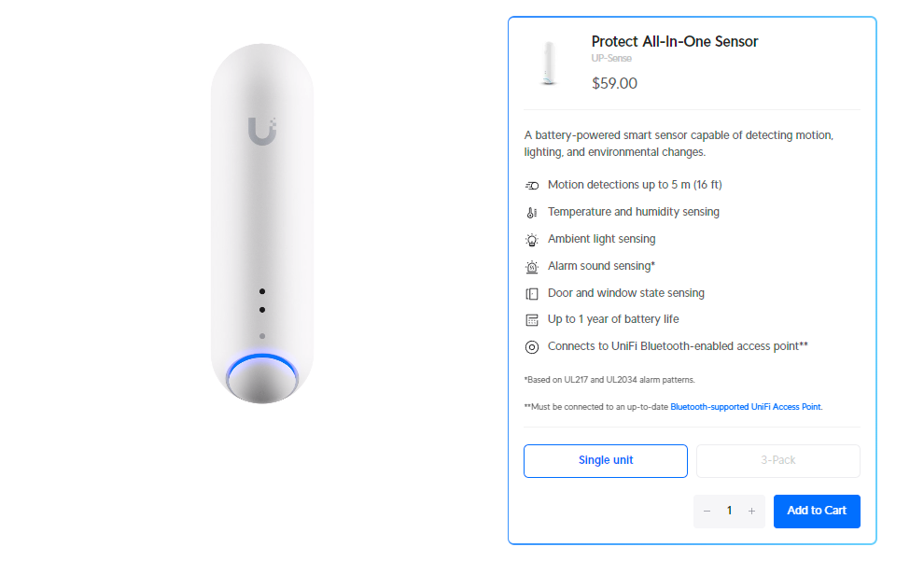
Task: Click the alarm sound sensing icon
Action: (532, 267)
